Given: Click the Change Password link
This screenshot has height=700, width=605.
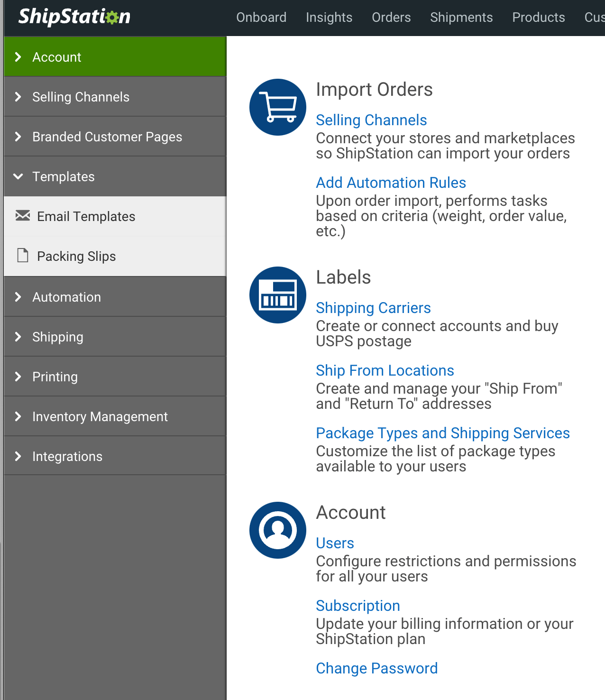Looking at the screenshot, I should [376, 668].
